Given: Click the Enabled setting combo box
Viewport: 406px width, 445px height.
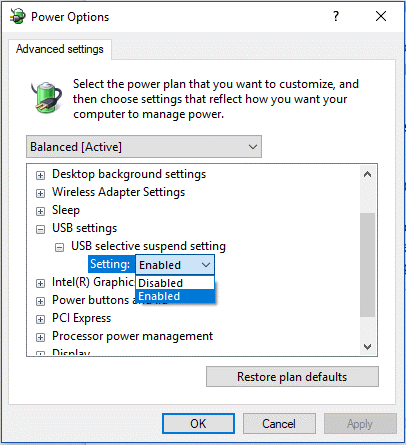Looking at the screenshot, I should tap(175, 265).
